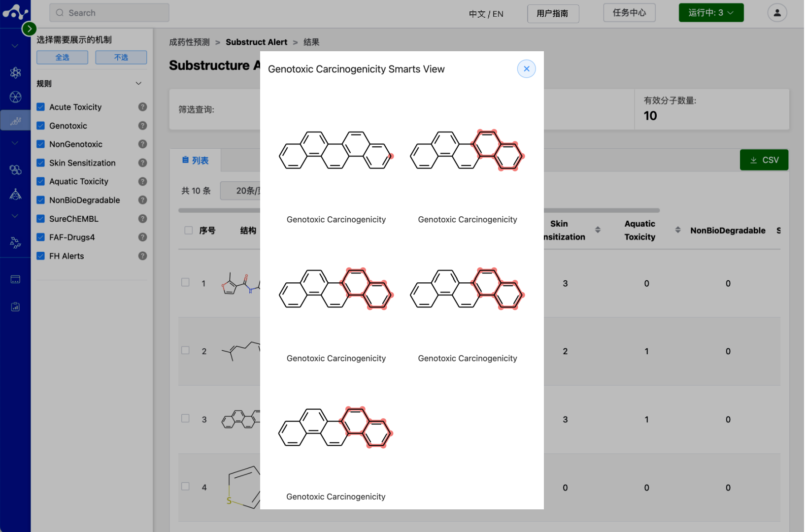
Task: Select the molecular network icon in sidebar
Action: (x=15, y=242)
